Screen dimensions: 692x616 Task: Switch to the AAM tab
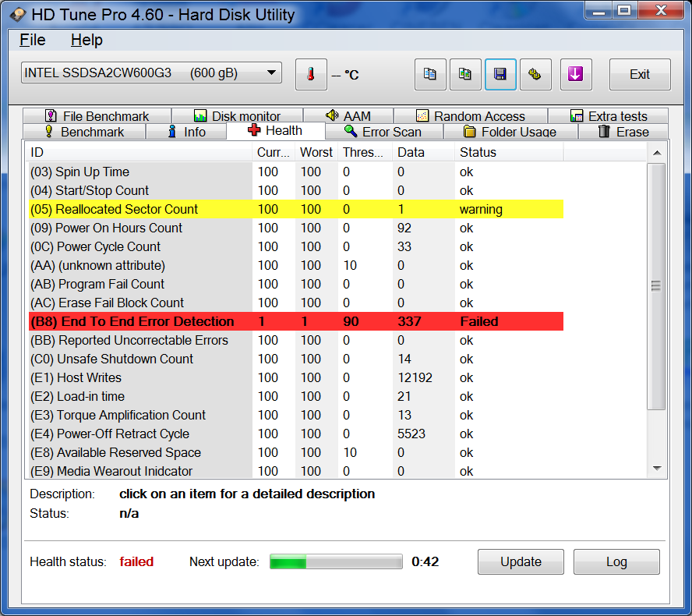tap(348, 115)
